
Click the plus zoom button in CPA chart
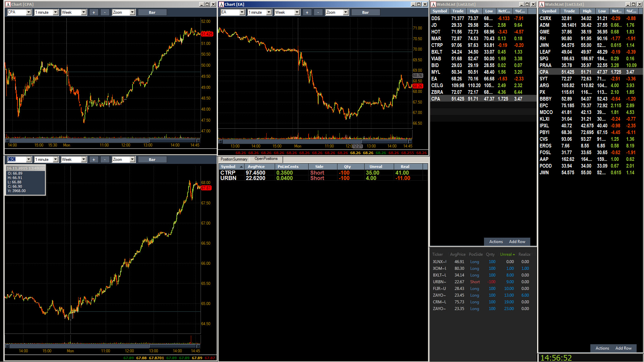(x=94, y=12)
